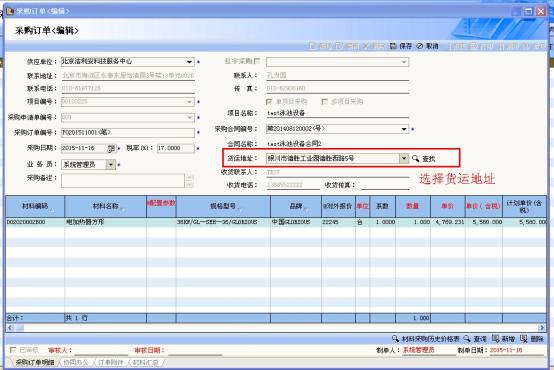Open the 货运地址 dropdown arrow
The height and width of the screenshot is (370, 554).
pyautogui.click(x=403, y=159)
